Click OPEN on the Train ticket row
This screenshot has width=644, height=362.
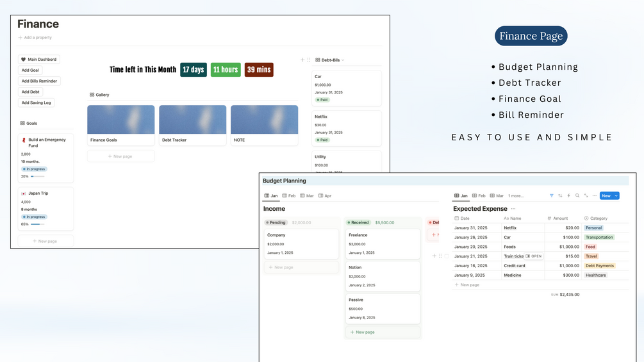pyautogui.click(x=534, y=256)
